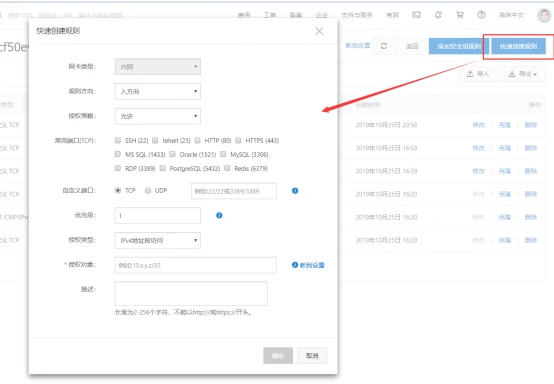Select the TCP radio button for custom port

[x=118, y=190]
